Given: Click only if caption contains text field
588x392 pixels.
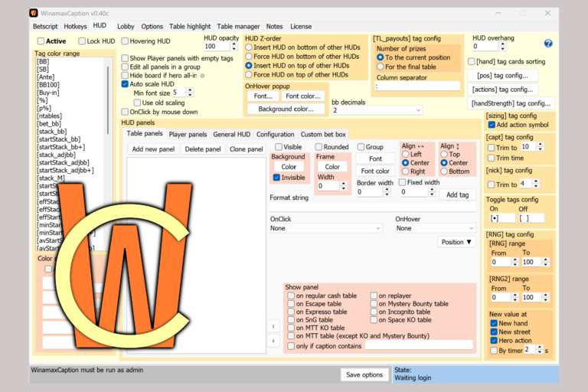Looking at the screenshot, I should (419, 345).
